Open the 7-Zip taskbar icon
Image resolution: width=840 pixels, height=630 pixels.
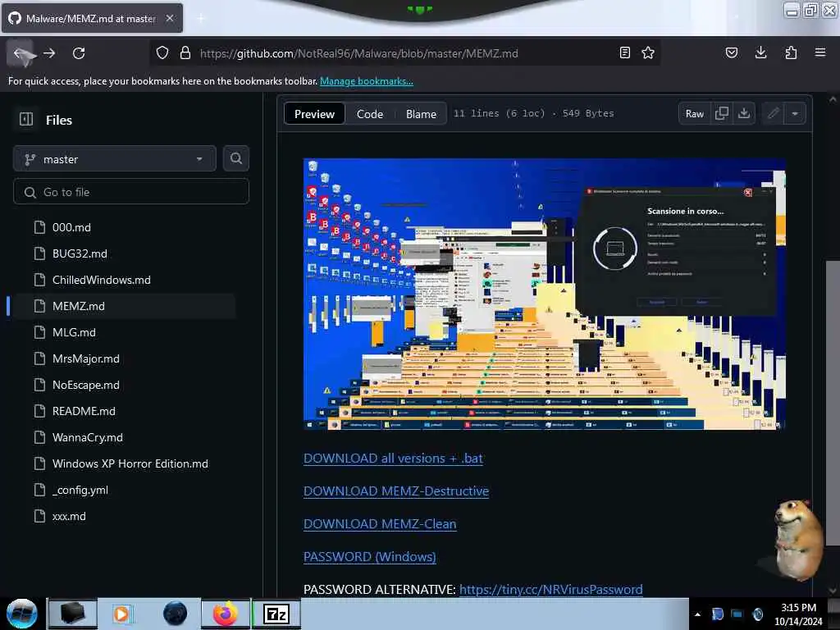click(x=276, y=614)
